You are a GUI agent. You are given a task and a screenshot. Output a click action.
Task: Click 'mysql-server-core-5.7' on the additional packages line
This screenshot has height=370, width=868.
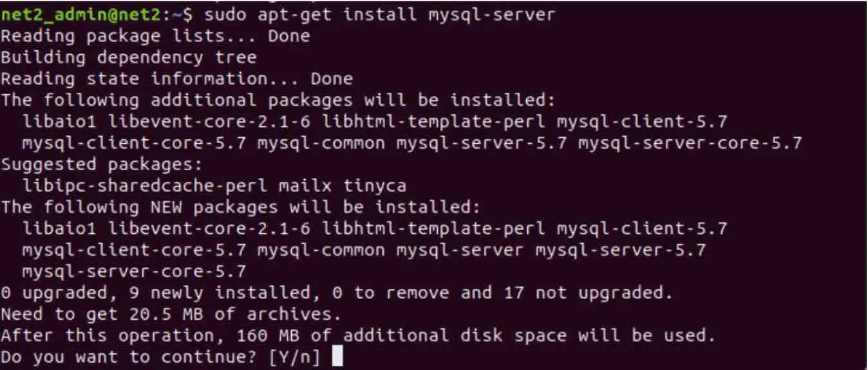690,142
